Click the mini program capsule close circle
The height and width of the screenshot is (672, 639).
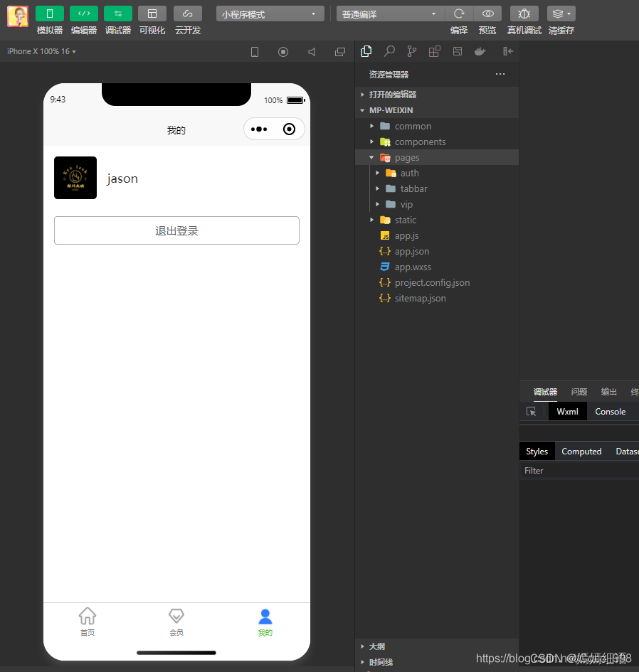(290, 129)
